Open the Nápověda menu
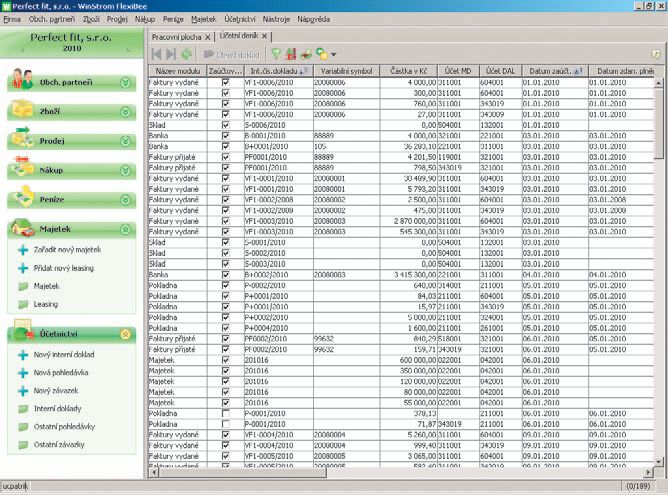The height and width of the screenshot is (495, 668). [314, 19]
